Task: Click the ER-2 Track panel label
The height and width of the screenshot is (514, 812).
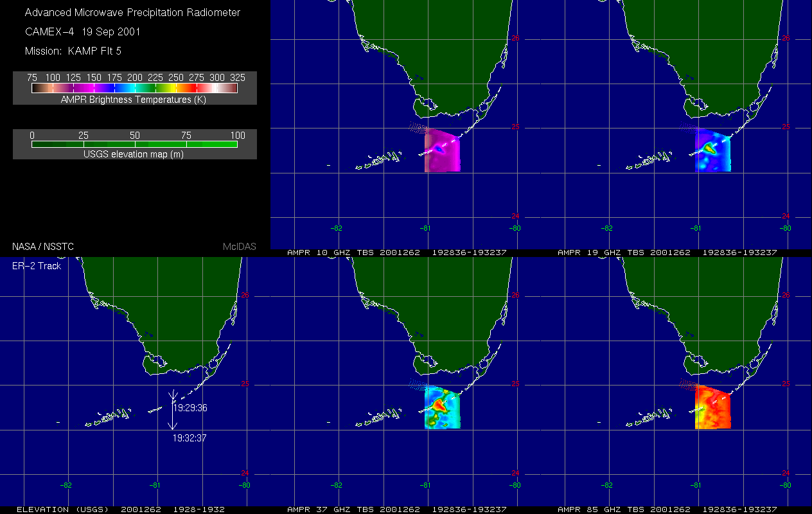Action: click(x=37, y=265)
